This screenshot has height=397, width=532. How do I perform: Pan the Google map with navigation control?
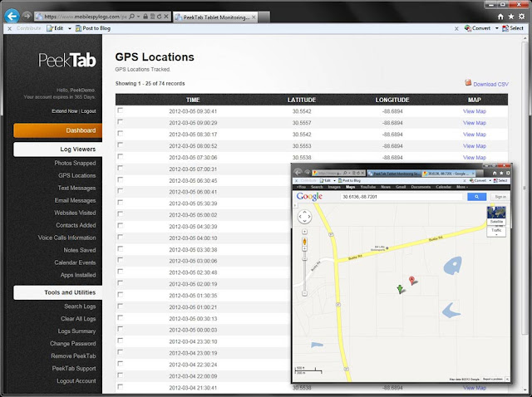coord(304,217)
